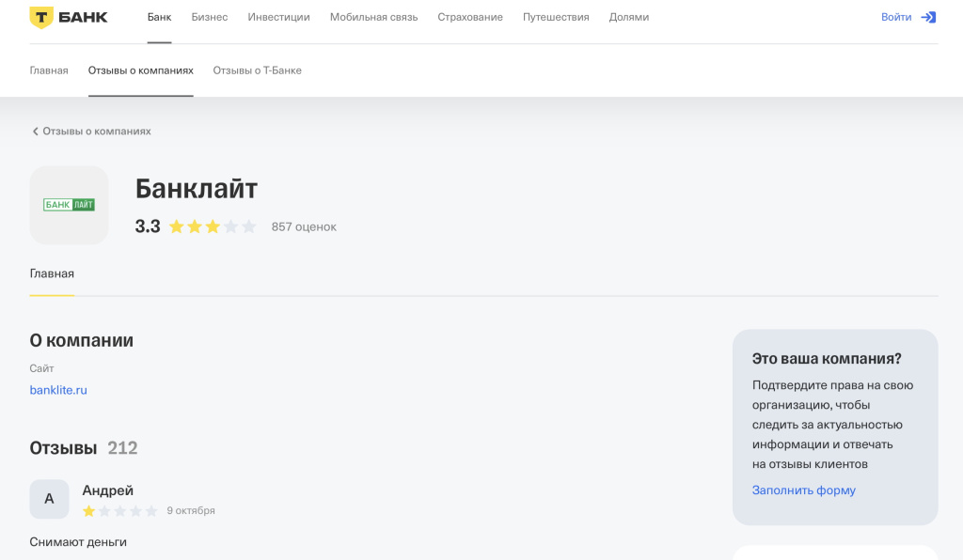
Task: Click the T-Bank yellow shield logo
Action: 41,17
